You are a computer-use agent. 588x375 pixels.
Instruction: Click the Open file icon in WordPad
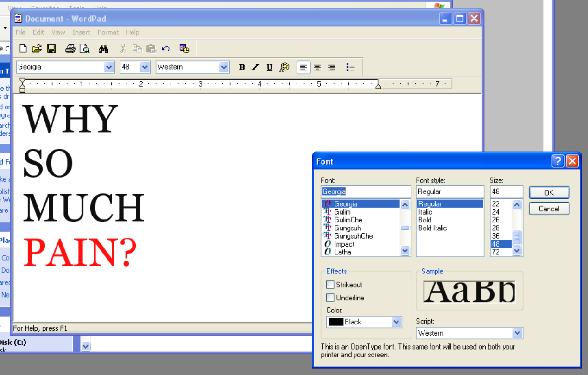click(x=37, y=49)
